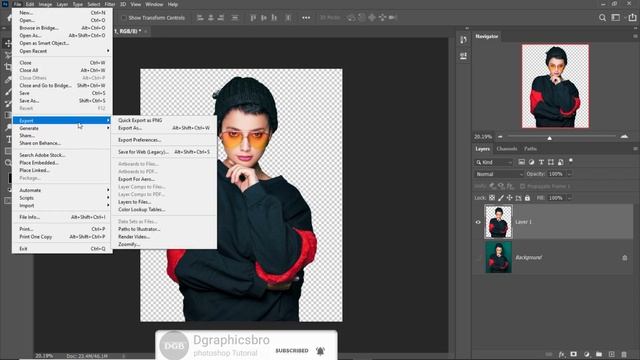
Task: Click the Navigator preview thumbnail
Action: click(x=555, y=86)
